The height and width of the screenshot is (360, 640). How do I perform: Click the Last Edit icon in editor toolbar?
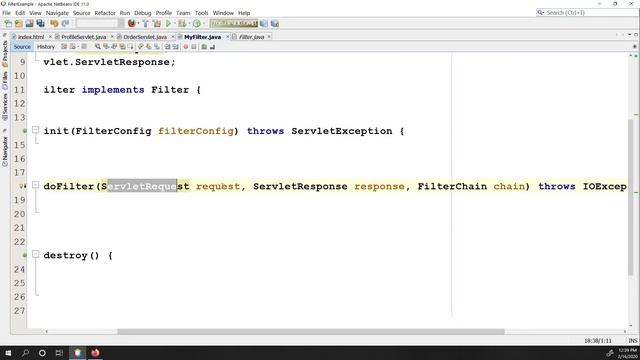[x=64, y=47]
